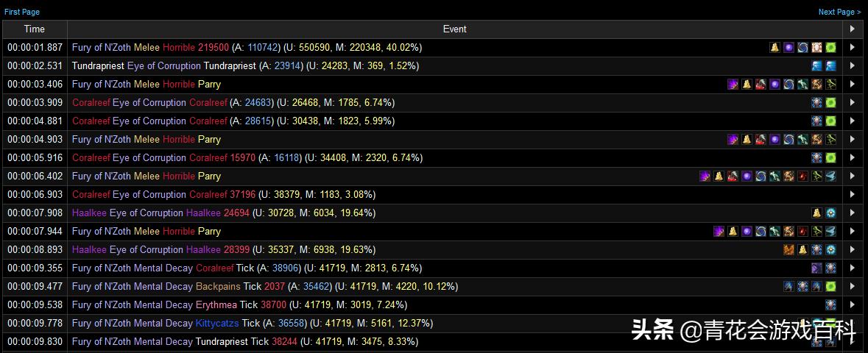Go to Next Page link
This screenshot has width=868, height=353.
[840, 12]
